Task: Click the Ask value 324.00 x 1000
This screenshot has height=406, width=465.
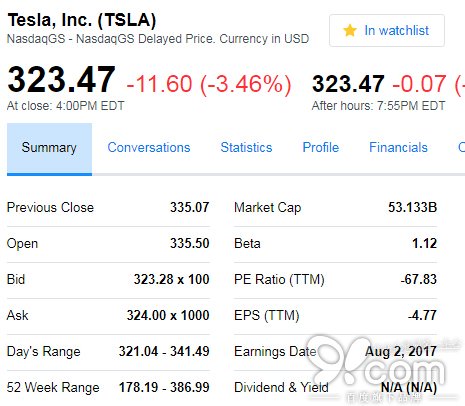Action: [168, 315]
